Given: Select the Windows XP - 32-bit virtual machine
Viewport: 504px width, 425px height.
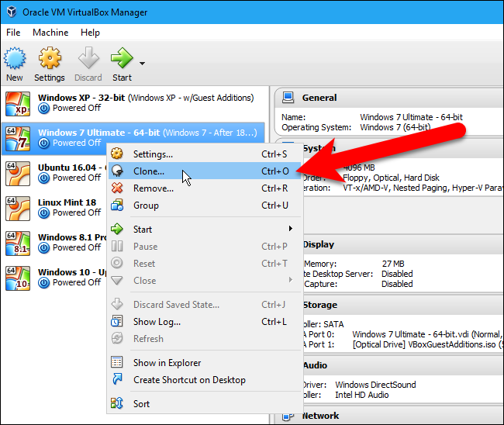Looking at the screenshot, I should pyautogui.click(x=135, y=103).
